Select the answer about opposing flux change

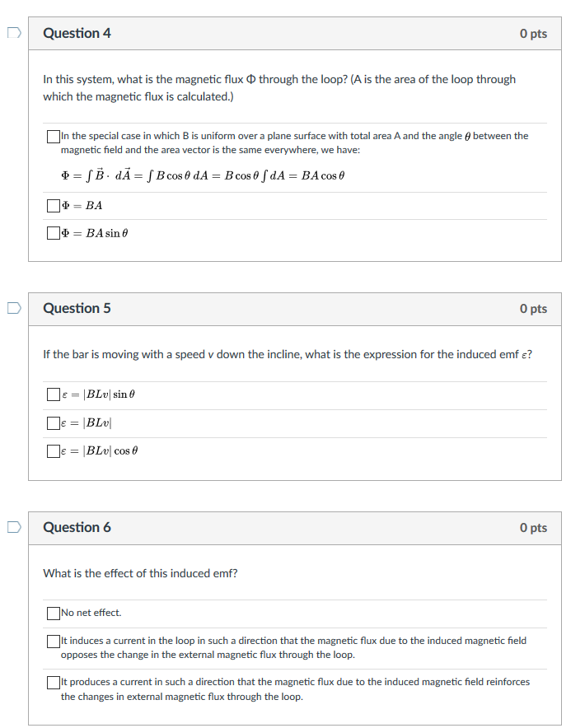tap(53, 641)
